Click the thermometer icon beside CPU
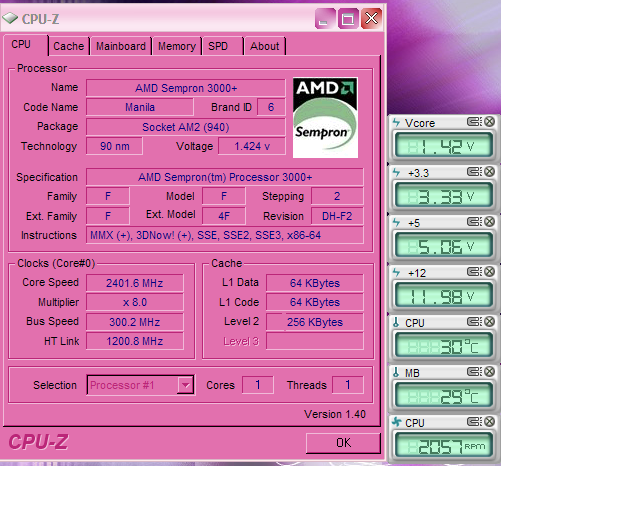Screen dimensions: 640x512 (x=396, y=322)
